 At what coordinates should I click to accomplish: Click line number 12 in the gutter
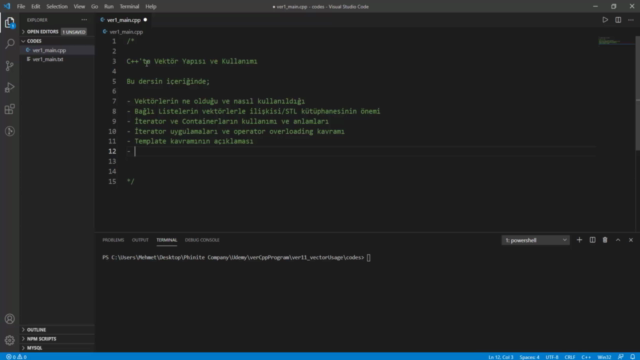(x=112, y=151)
